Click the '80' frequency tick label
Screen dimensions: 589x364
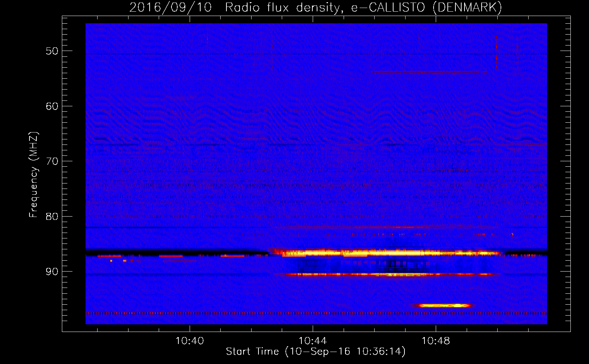(x=52, y=217)
